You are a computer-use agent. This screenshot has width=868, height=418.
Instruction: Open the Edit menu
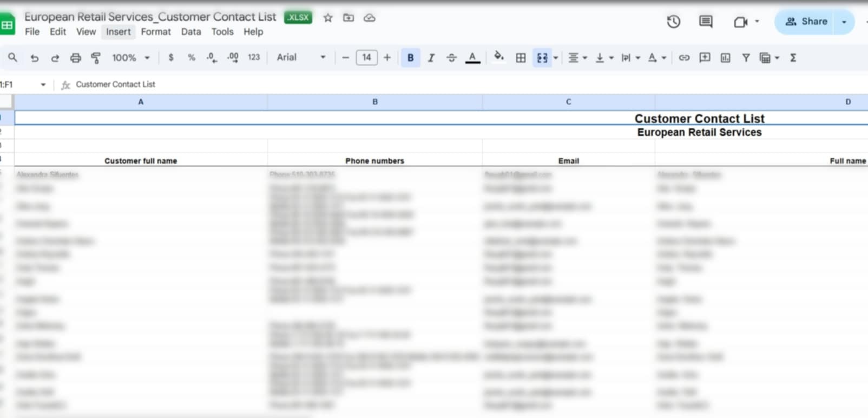point(58,32)
